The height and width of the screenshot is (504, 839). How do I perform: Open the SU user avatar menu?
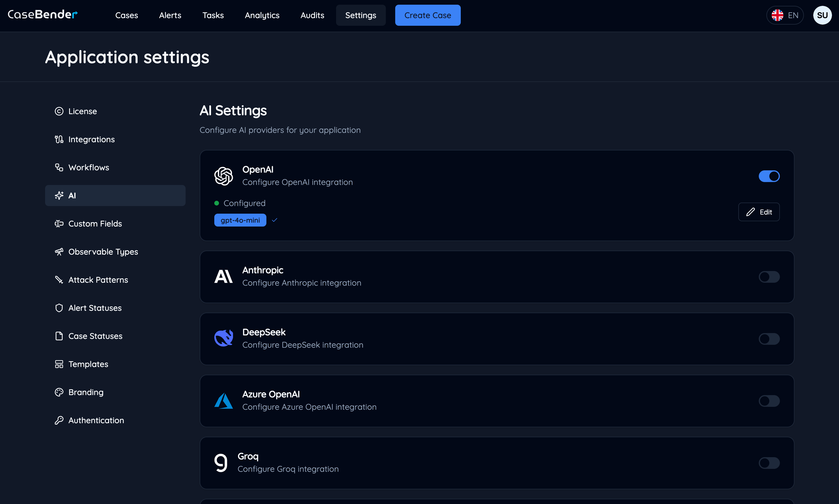(823, 15)
